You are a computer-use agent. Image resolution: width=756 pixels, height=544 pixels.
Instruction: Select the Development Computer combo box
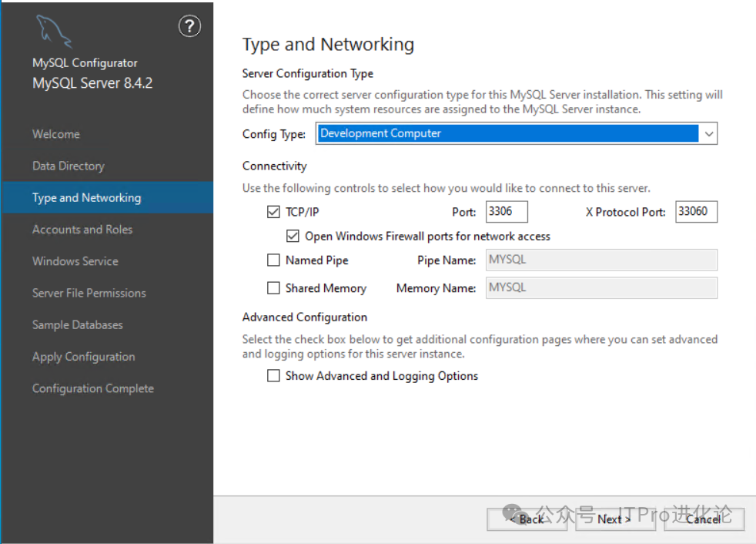point(507,134)
